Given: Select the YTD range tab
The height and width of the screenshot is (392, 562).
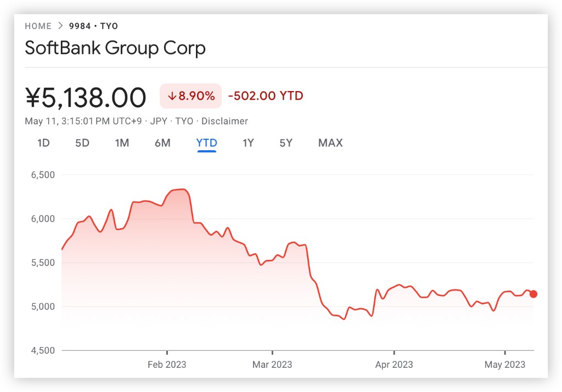Looking at the screenshot, I should coord(206,143).
